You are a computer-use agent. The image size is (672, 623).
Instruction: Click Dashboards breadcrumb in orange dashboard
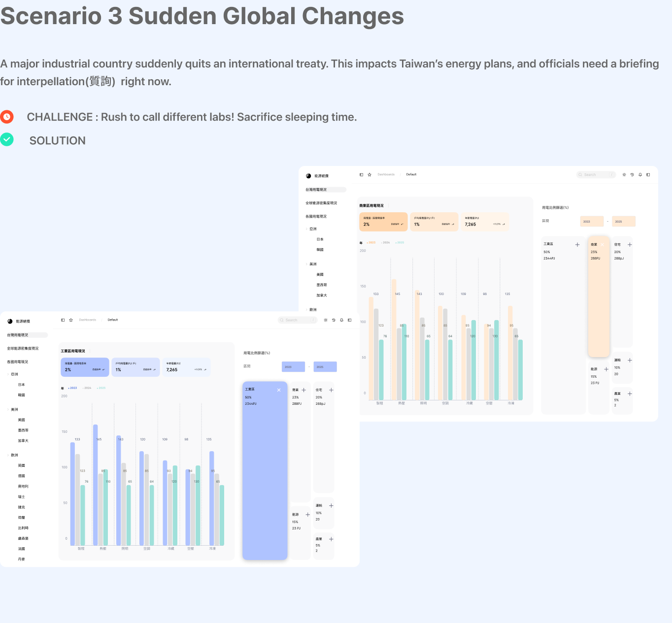pyautogui.click(x=386, y=175)
